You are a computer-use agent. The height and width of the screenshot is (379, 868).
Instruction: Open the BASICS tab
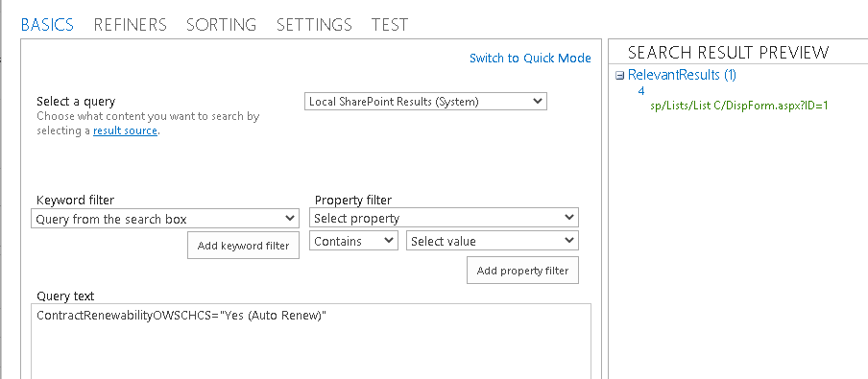point(47,25)
